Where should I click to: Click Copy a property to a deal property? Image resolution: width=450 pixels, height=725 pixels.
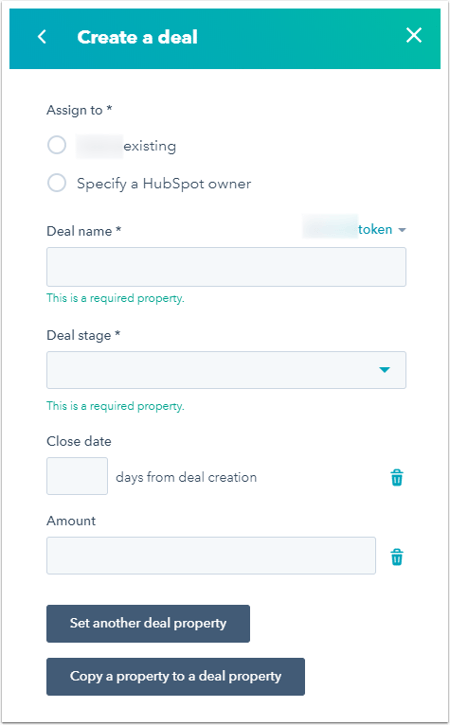(175, 676)
